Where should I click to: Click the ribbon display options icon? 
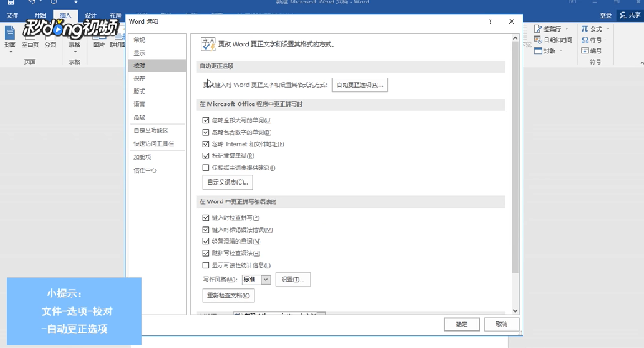pyautogui.click(x=572, y=2)
